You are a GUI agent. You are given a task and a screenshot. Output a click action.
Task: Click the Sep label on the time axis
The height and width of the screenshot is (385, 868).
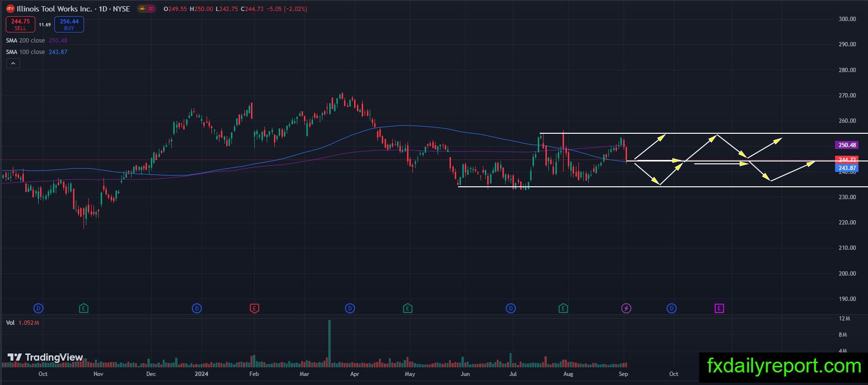click(x=623, y=374)
